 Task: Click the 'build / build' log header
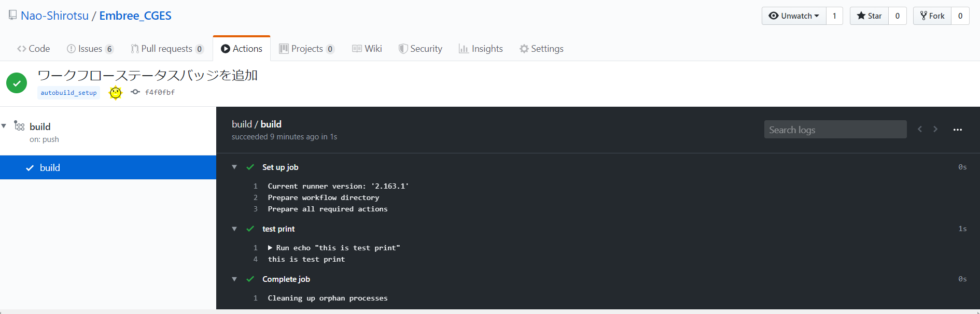257,124
